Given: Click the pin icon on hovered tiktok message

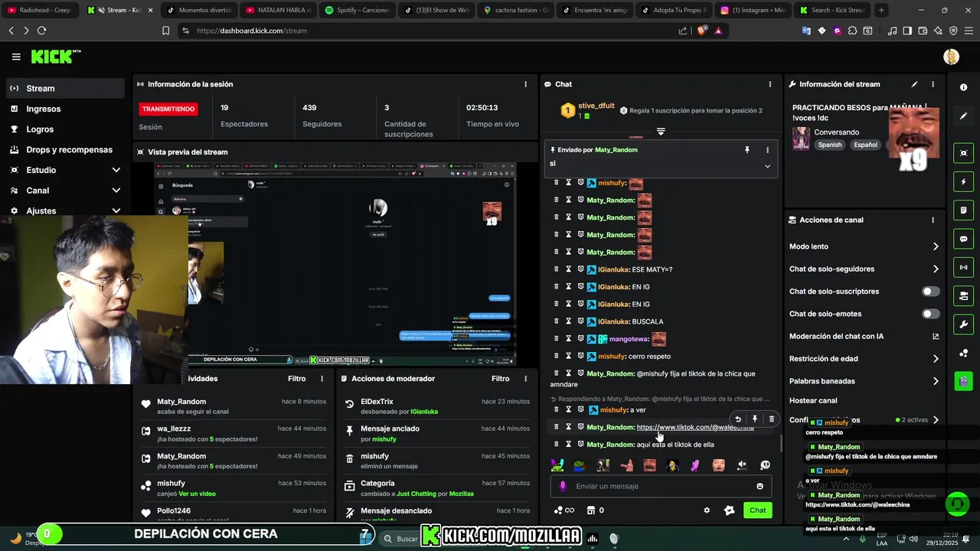Looking at the screenshot, I should 755,419.
